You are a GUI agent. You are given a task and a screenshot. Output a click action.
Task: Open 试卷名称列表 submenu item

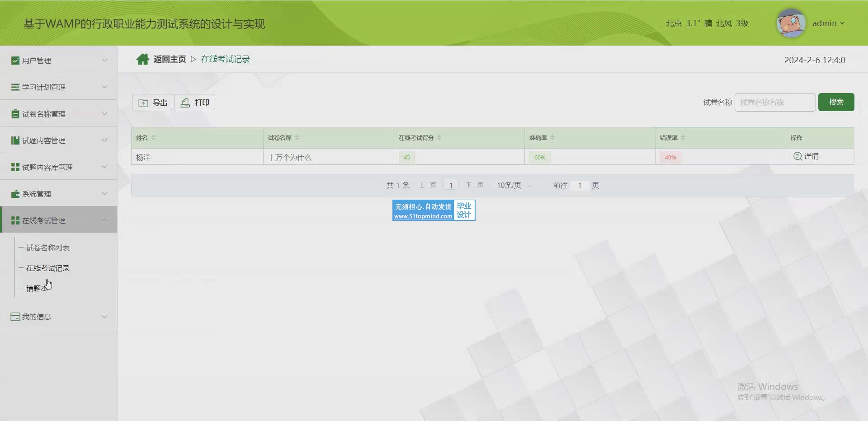pos(48,248)
